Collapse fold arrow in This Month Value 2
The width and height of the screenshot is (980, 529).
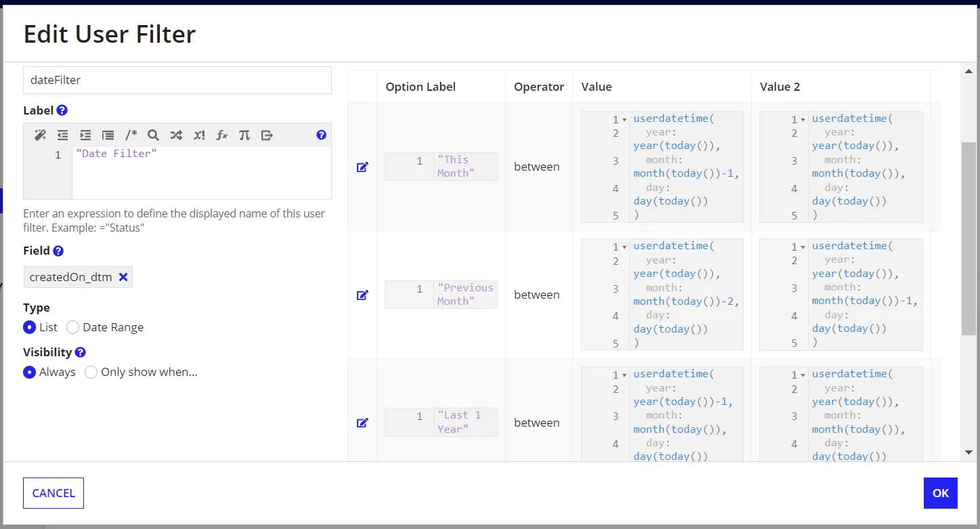coord(803,120)
